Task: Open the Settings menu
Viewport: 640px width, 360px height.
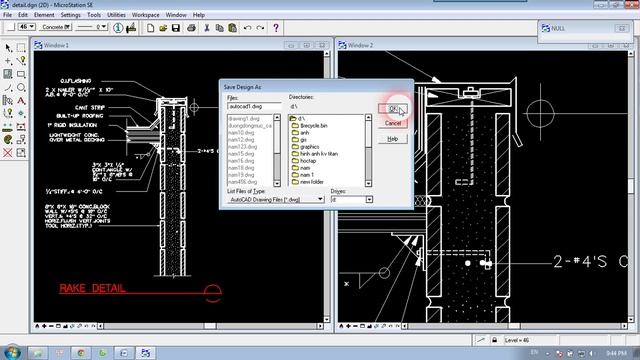Action: pyautogui.click(x=71, y=15)
